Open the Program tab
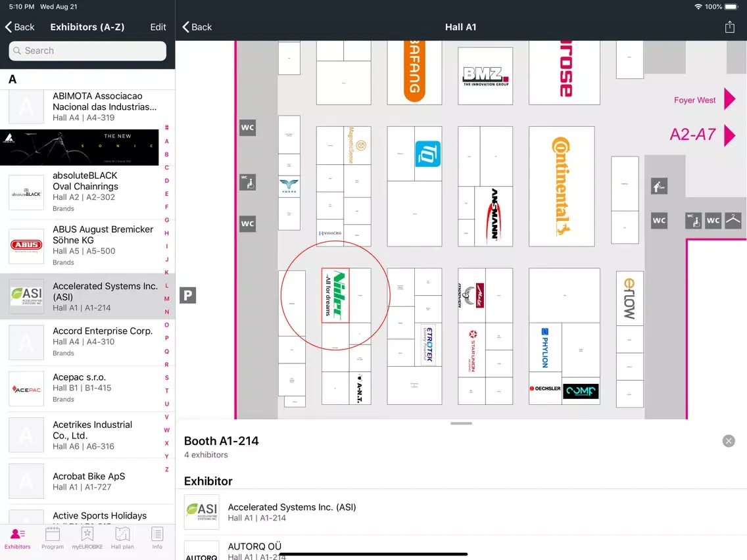Viewport: 747px width, 560px height. [x=53, y=538]
